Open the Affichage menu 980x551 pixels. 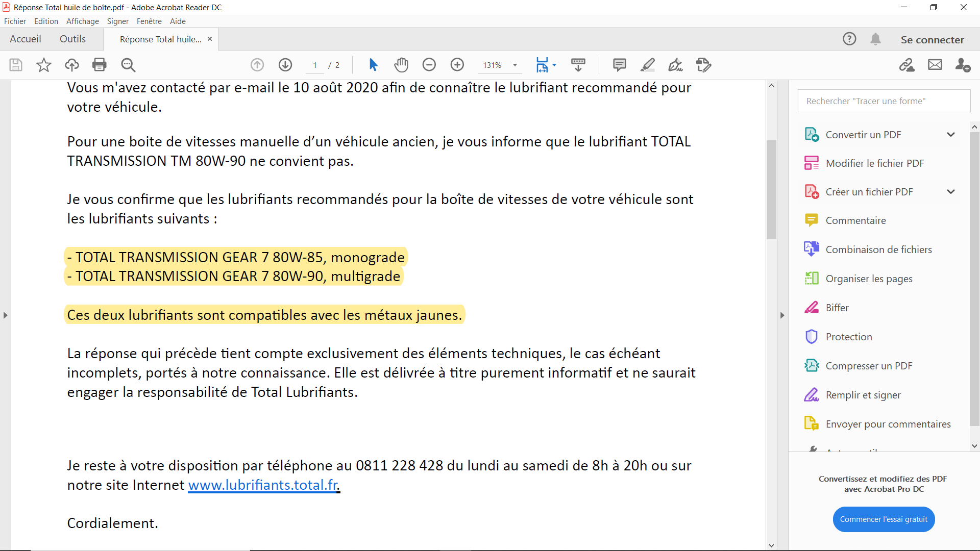pyautogui.click(x=82, y=21)
